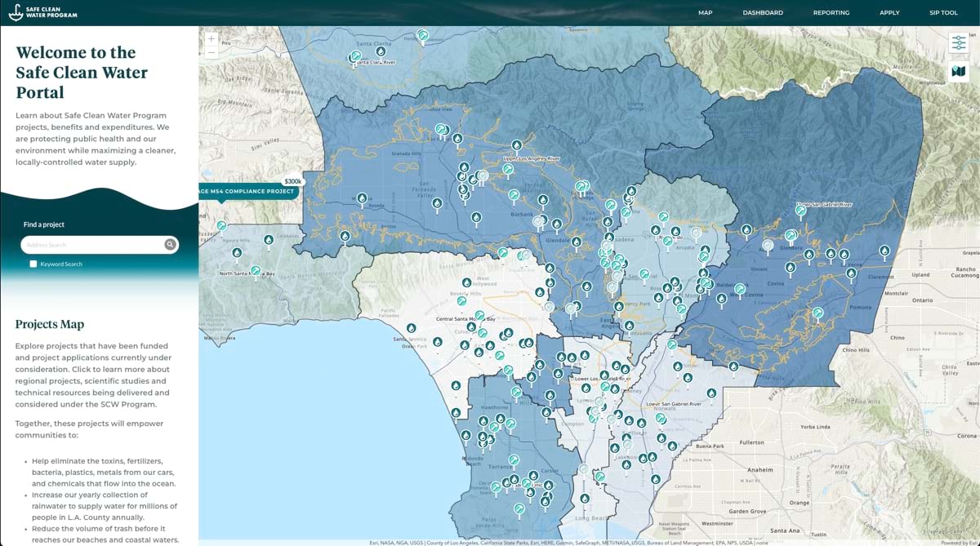Image resolution: width=980 pixels, height=546 pixels.
Task: Click the MS4 Compliance Project popup label
Action: pyautogui.click(x=249, y=192)
